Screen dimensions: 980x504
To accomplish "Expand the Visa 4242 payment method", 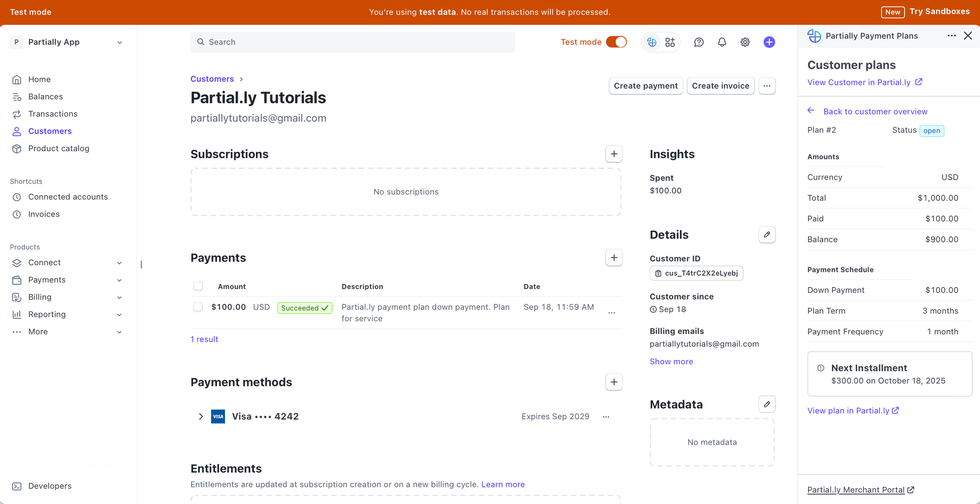I will coord(200,416).
